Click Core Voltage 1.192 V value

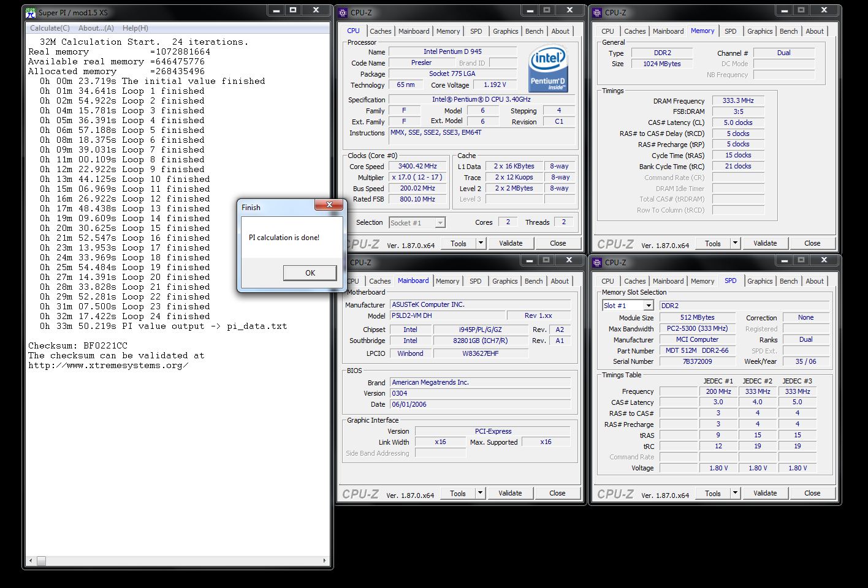(495, 85)
